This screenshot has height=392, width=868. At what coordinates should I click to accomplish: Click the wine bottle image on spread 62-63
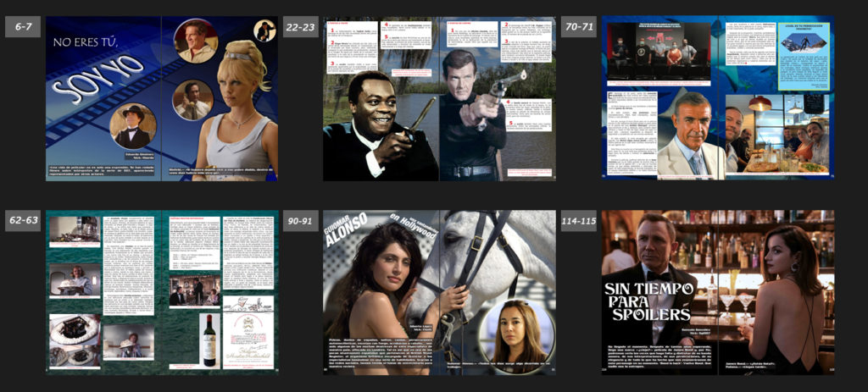210,340
